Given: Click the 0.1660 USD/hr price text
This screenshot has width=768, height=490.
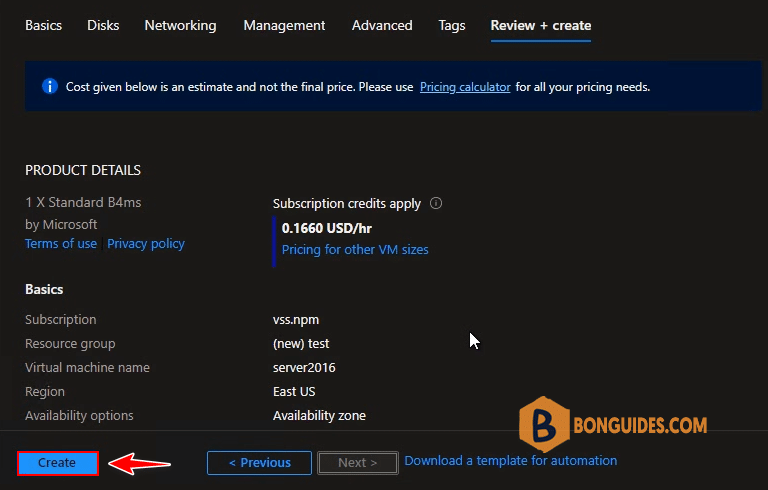Looking at the screenshot, I should 326,228.
